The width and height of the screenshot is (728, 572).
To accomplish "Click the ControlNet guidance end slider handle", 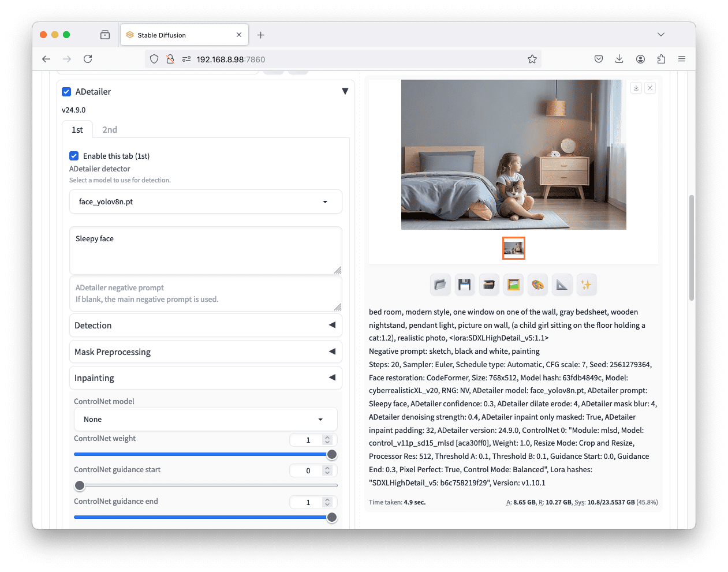I will coord(332,517).
